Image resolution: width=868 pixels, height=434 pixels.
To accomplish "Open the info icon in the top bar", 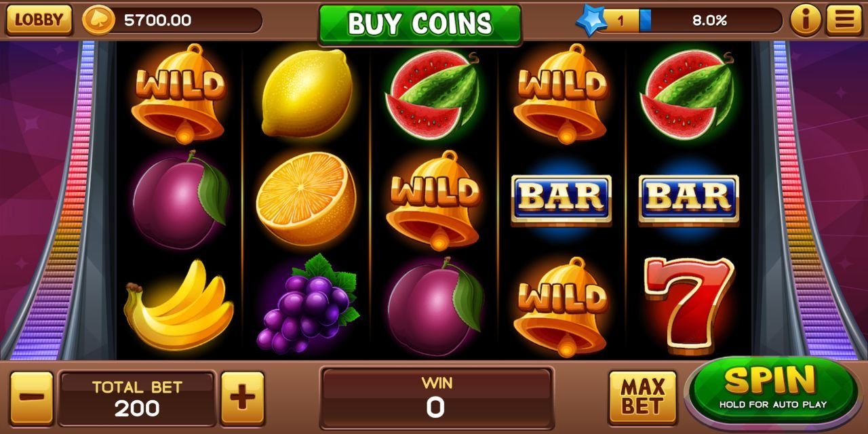I will tap(806, 20).
